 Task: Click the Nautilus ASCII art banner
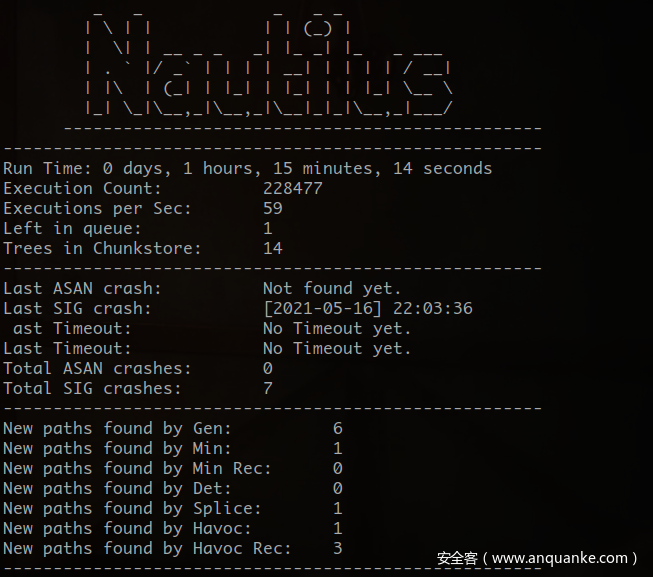coord(269,62)
